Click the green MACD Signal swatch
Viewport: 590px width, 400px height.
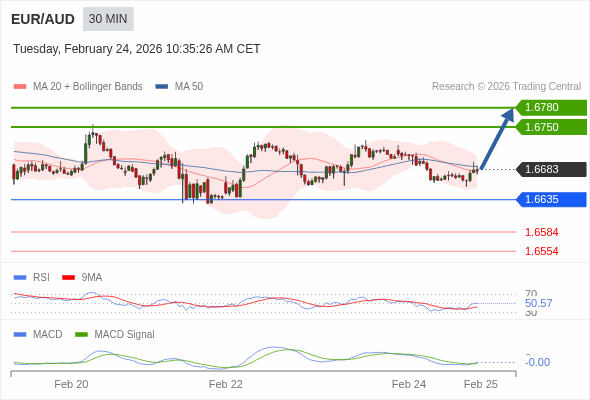(81, 335)
